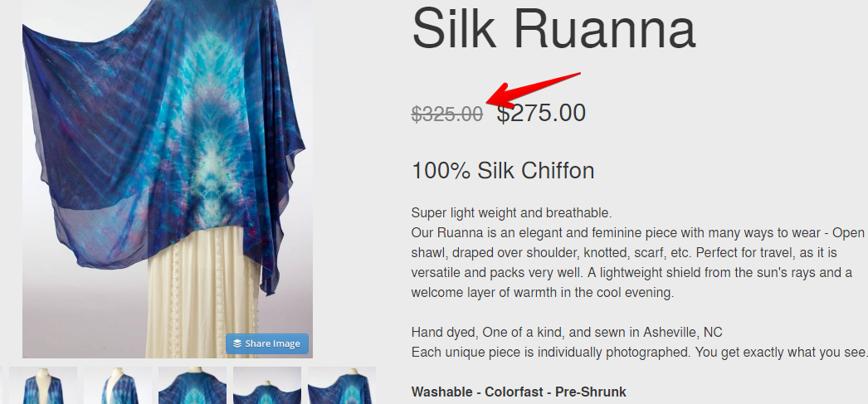Screen dimensions: 868x404
Task: Click the crossed-out $325.00 original price
Action: (x=446, y=114)
